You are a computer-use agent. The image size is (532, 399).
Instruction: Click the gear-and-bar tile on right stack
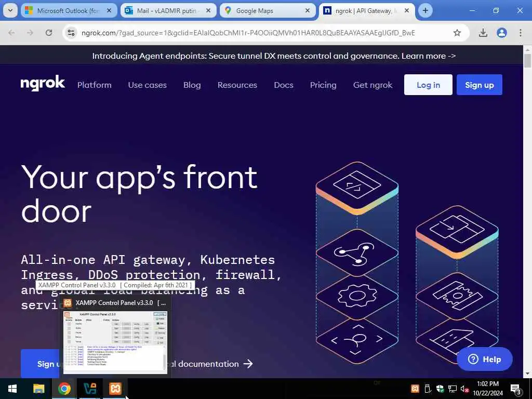pyautogui.click(x=457, y=296)
